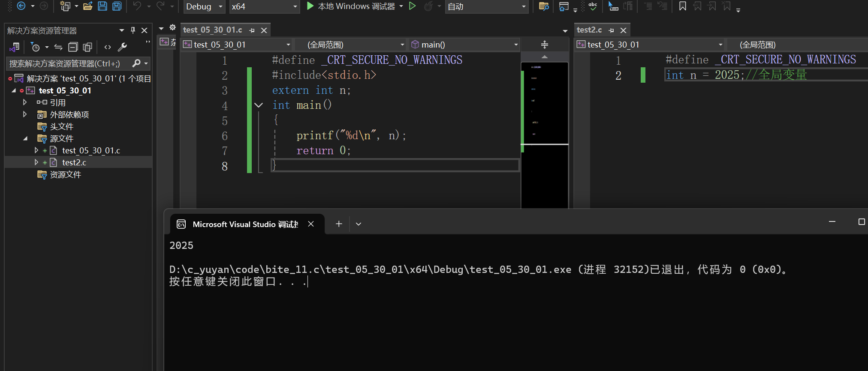
Task: Click sync with active document icon
Action: pyautogui.click(x=58, y=47)
